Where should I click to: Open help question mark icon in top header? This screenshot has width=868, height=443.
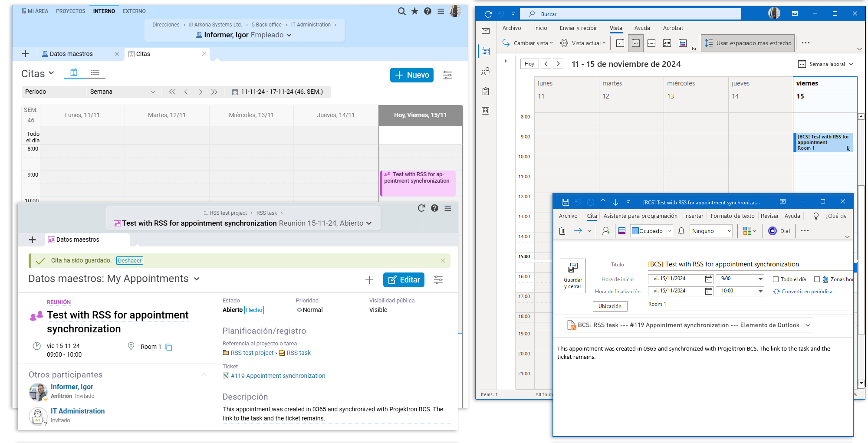[x=428, y=11]
